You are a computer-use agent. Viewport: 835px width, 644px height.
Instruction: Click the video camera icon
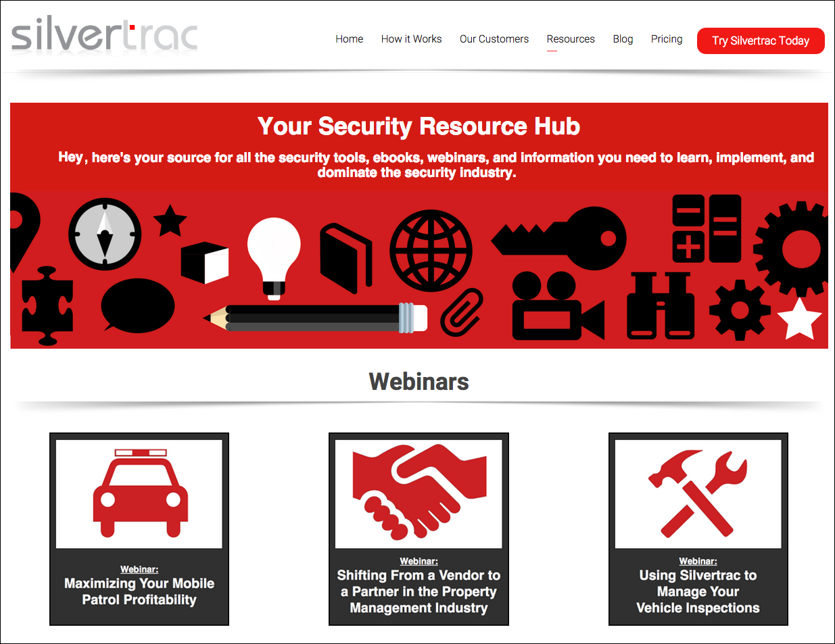[558, 306]
